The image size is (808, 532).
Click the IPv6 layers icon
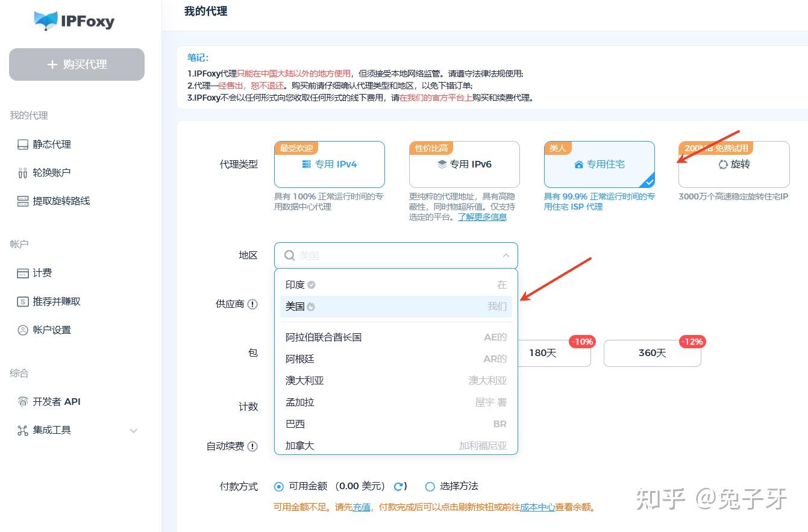442,164
